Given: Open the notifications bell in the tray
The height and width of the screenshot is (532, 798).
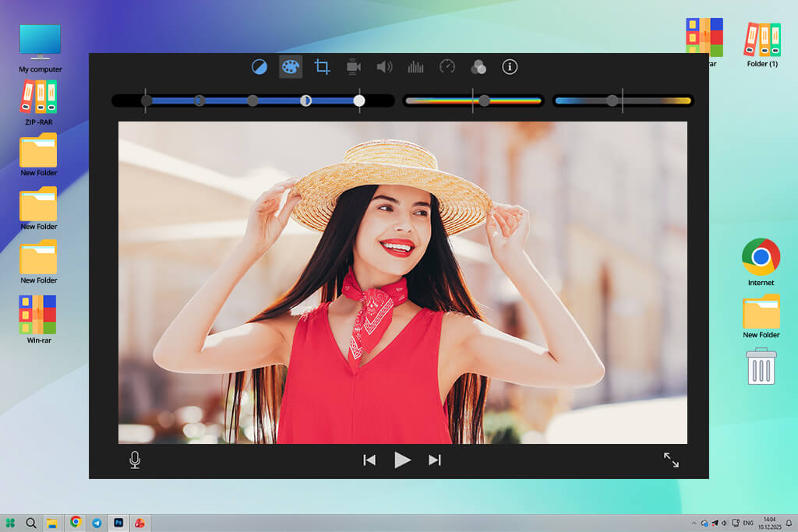Looking at the screenshot, I should tap(789, 523).
